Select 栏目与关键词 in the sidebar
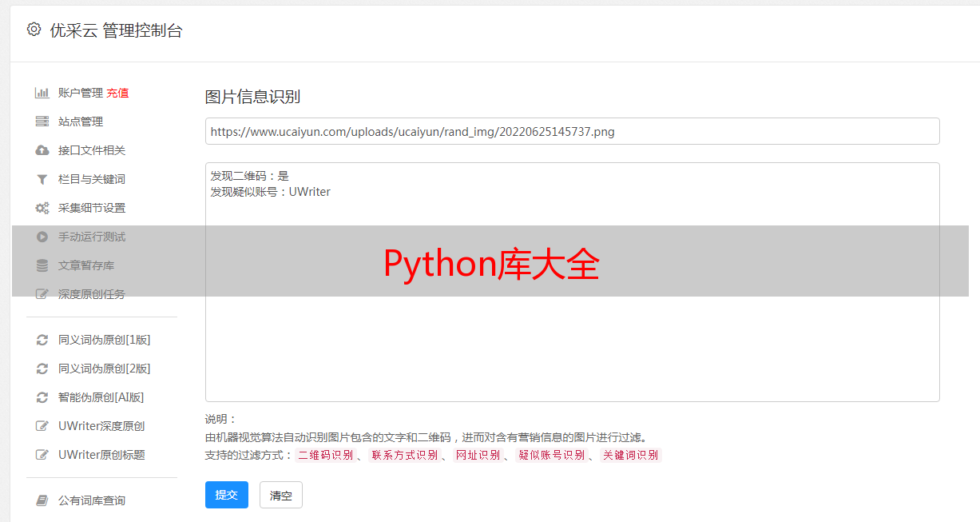This screenshot has width=980, height=522. click(x=92, y=179)
